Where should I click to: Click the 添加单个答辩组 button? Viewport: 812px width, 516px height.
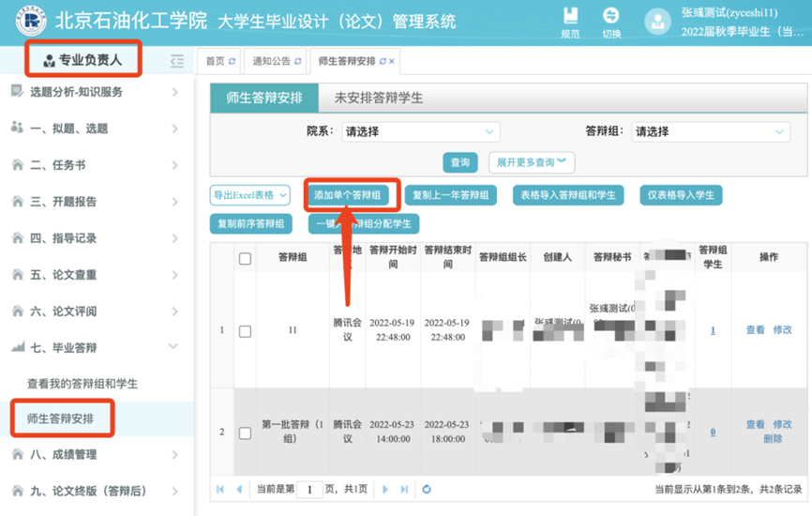348,195
